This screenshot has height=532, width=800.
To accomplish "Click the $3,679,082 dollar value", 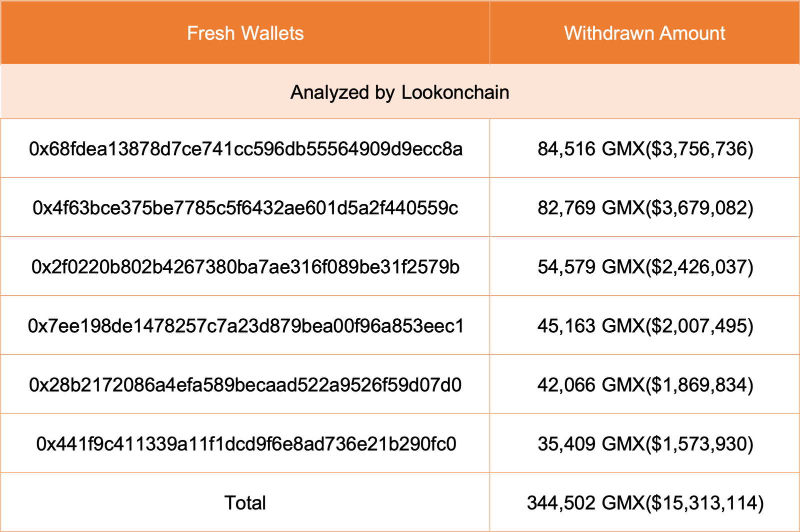I will [x=700, y=208].
